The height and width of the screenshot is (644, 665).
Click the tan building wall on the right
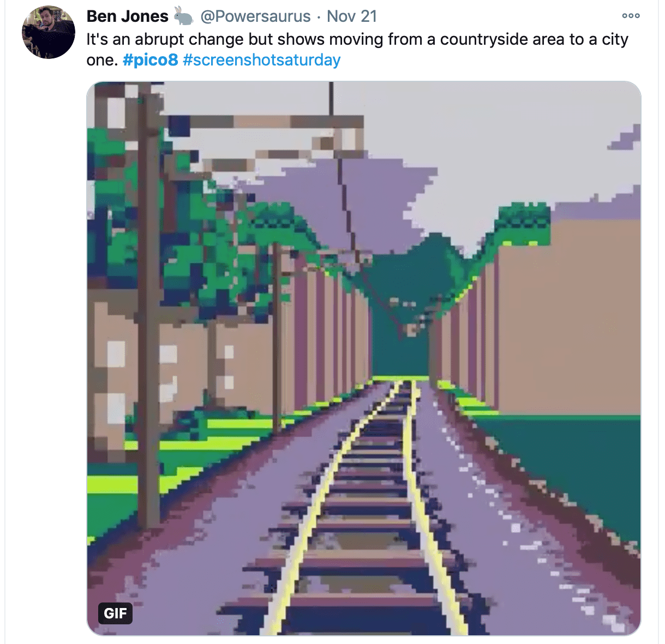[x=567, y=317]
